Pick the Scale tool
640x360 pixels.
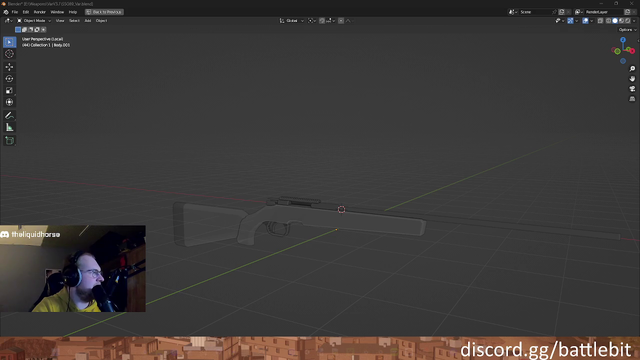point(9,91)
